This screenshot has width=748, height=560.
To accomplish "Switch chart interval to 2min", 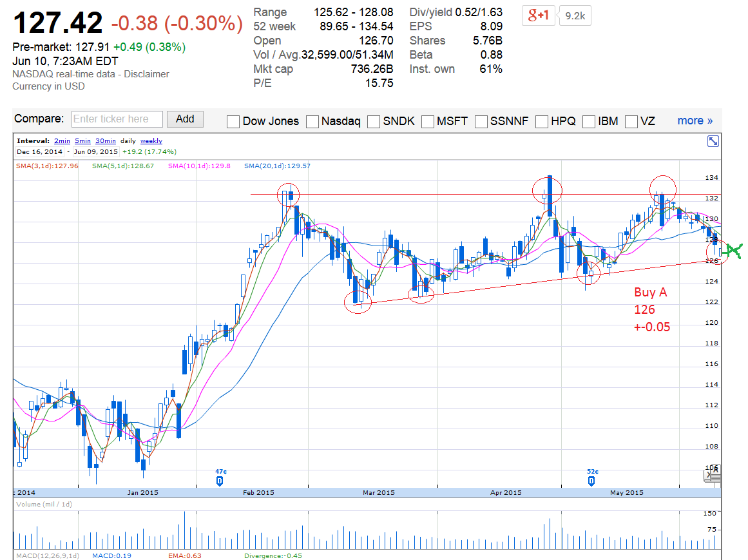I will coord(62,140).
